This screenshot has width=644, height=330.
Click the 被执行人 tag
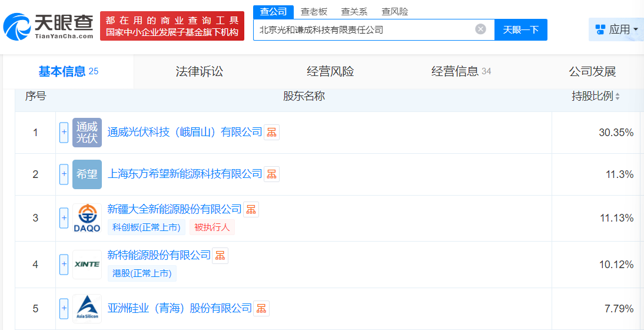212,227
